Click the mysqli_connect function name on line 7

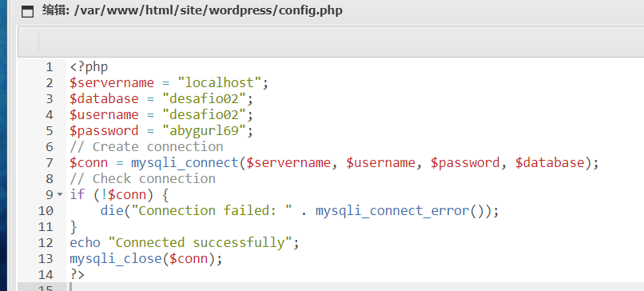pos(185,163)
